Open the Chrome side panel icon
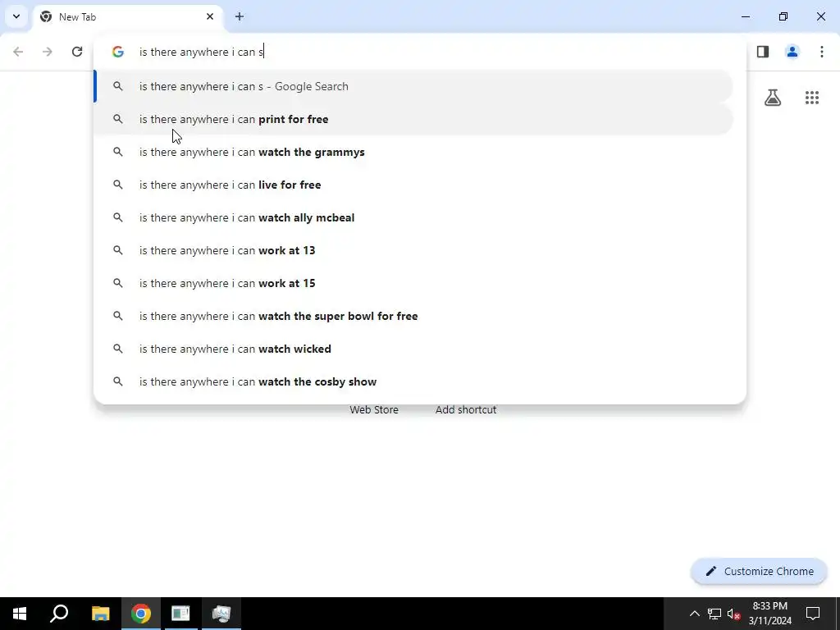Screen dimensions: 840x630 [x=763, y=52]
